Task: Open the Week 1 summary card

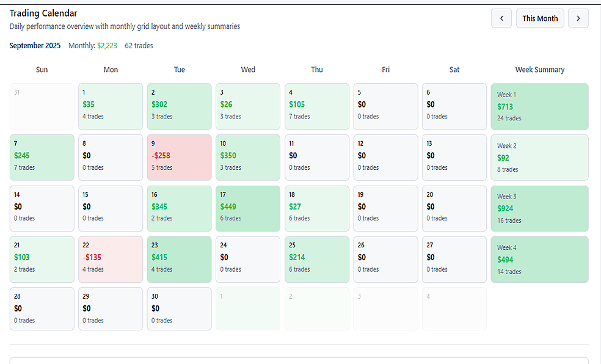Action: [x=539, y=107]
